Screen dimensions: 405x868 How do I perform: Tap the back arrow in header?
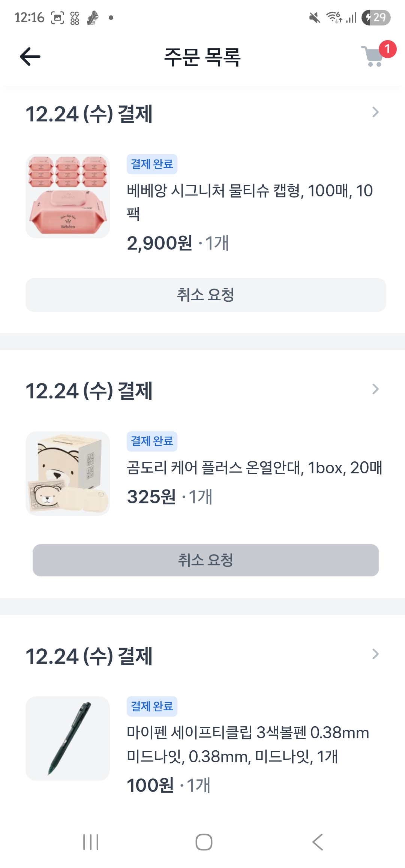point(30,57)
